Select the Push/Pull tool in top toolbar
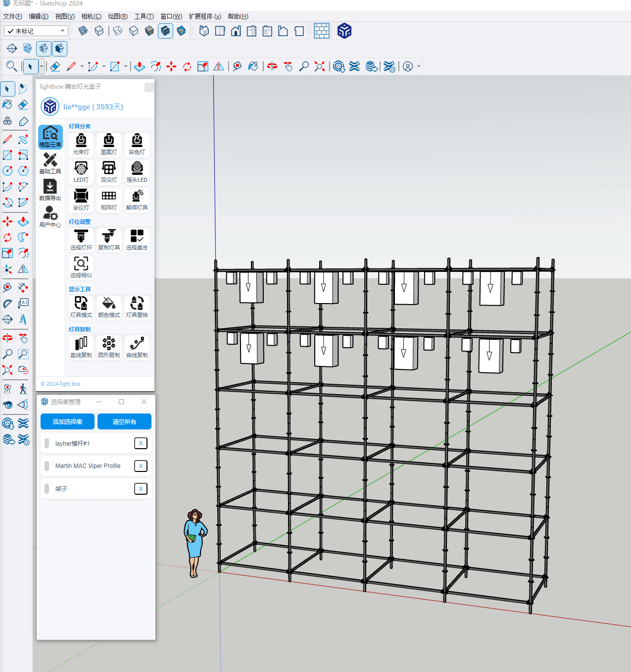The width and height of the screenshot is (631, 672). 140,66
